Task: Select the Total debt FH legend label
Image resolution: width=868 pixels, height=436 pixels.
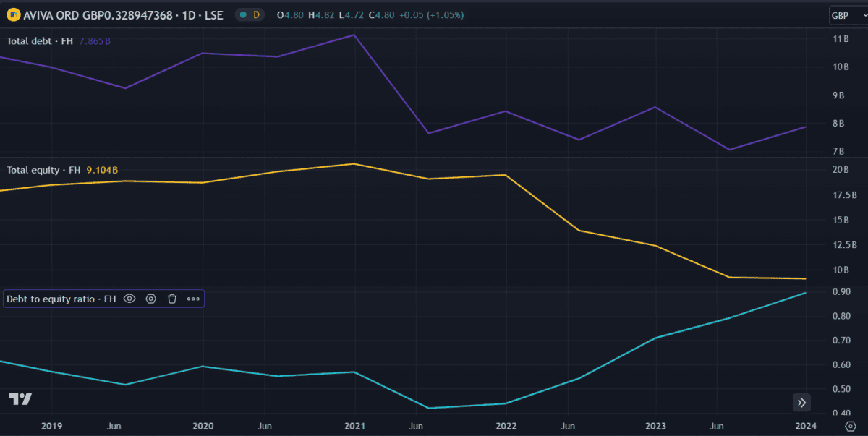Action: point(40,41)
